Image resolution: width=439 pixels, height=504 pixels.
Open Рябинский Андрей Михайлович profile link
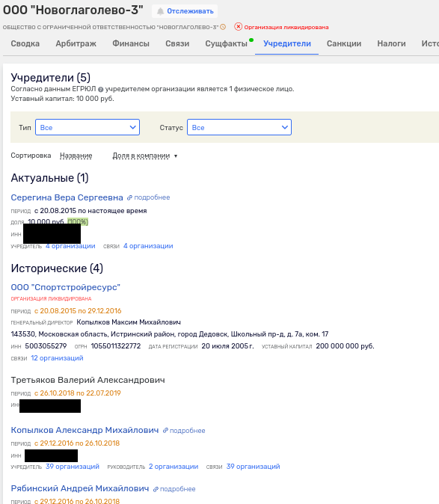(80, 488)
